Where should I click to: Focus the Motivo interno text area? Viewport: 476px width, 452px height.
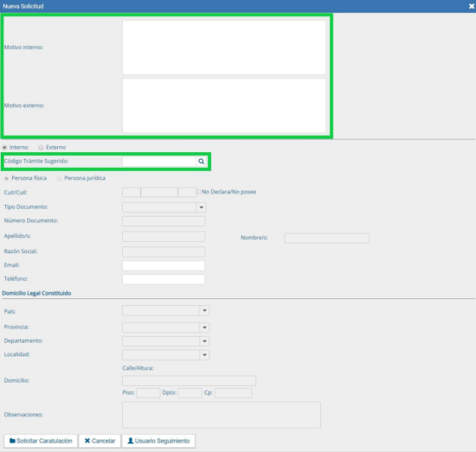click(224, 47)
